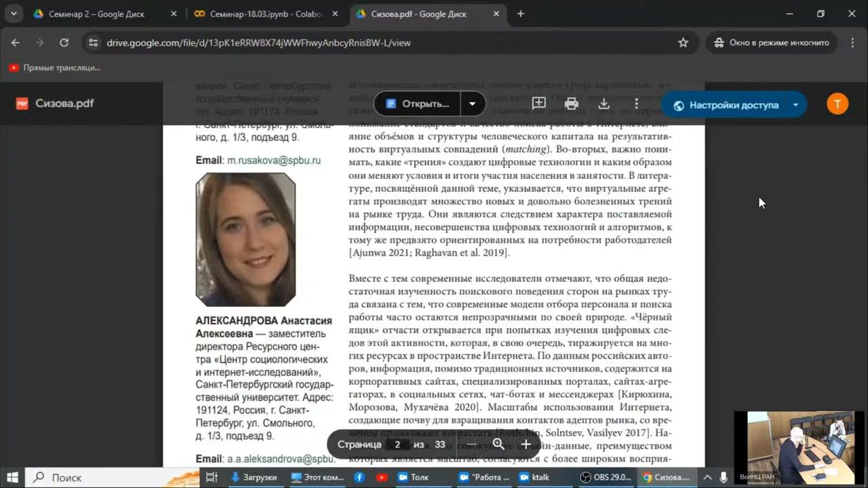Image resolution: width=868 pixels, height=488 pixels.
Task: Bookmark this page with the star icon
Action: click(x=683, y=42)
